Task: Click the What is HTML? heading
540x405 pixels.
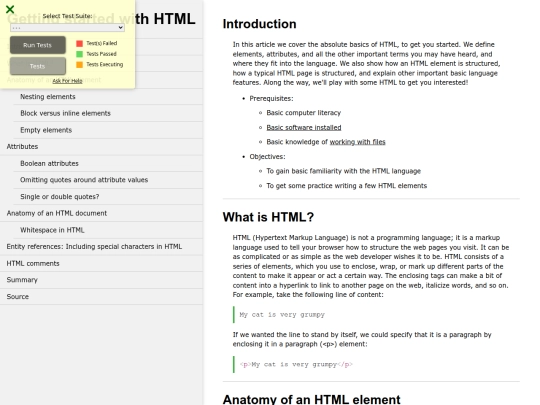Action: coord(268,217)
